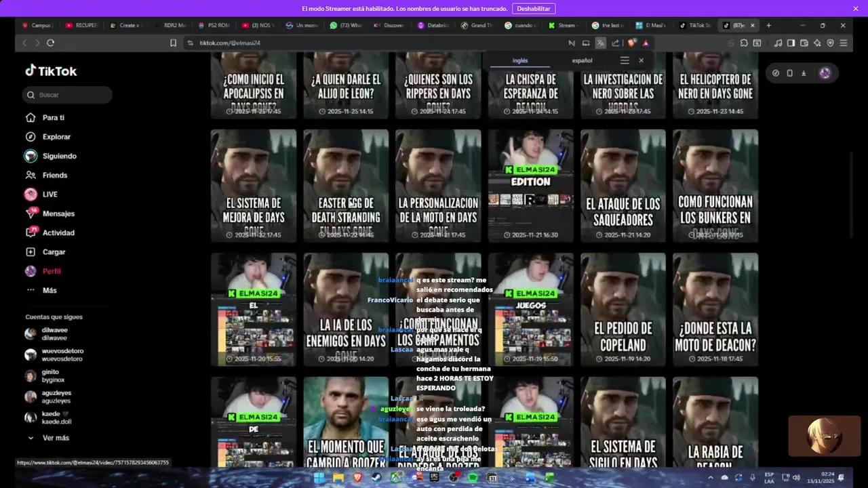Click the Deshabilitar streamer mode button
This screenshot has height=488, width=868.
534,9
